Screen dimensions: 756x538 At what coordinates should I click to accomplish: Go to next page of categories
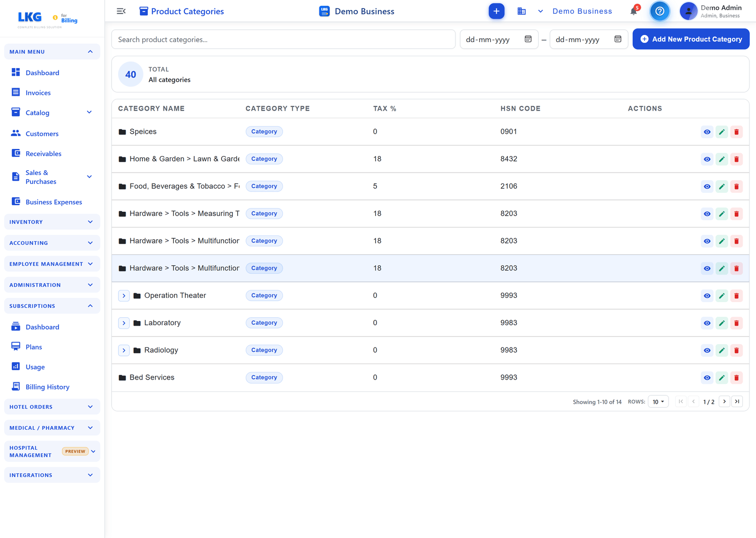[724, 401]
